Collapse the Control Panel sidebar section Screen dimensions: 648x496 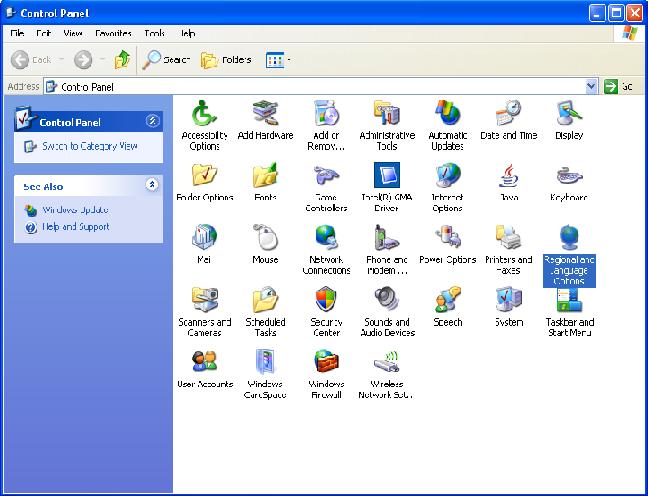(x=152, y=121)
